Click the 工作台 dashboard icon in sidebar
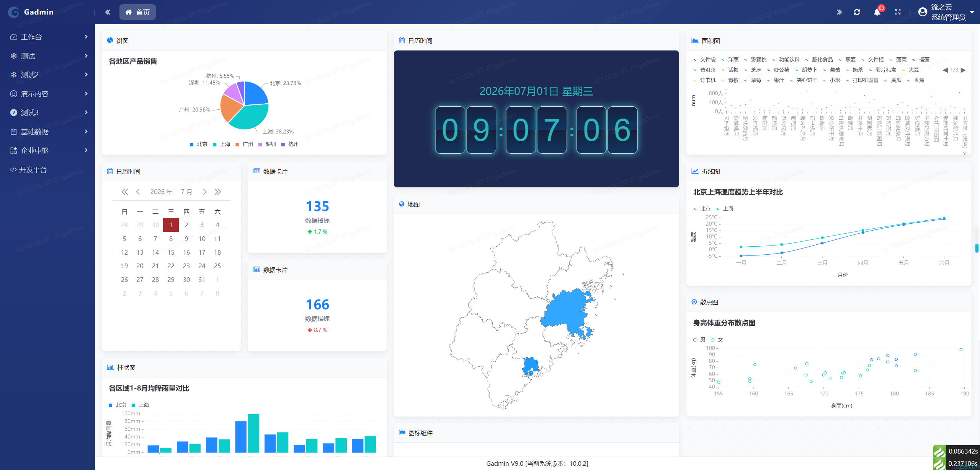980x470 pixels. [x=14, y=37]
